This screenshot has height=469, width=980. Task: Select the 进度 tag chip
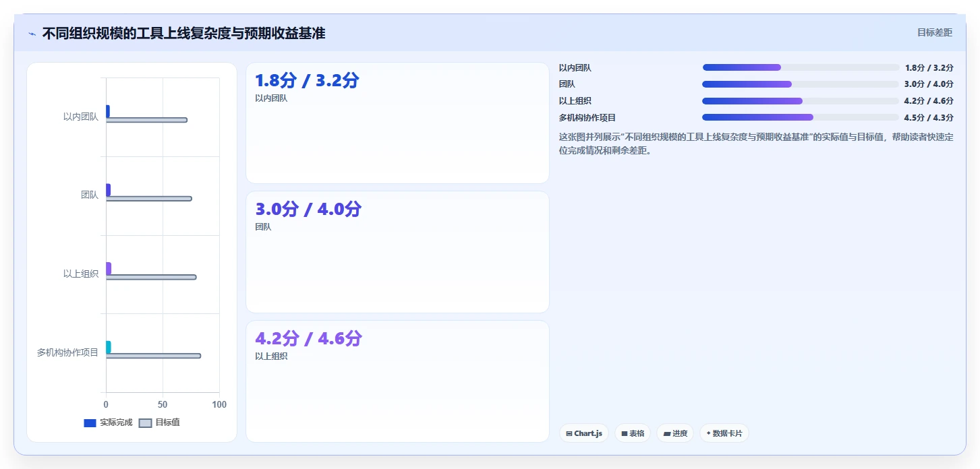tap(675, 433)
